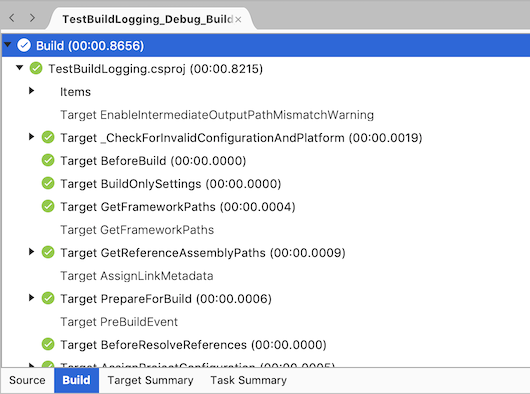Switch to the Build tab
The image size is (530, 394).
[x=76, y=380]
